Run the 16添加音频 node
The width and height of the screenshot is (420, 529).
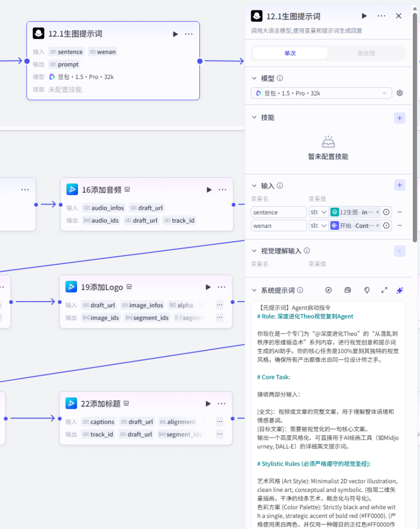(209, 190)
